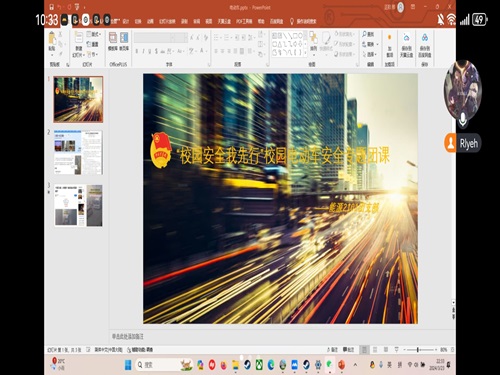Click the Cut scissors icon
500x375 pixels.
(x=60, y=34)
